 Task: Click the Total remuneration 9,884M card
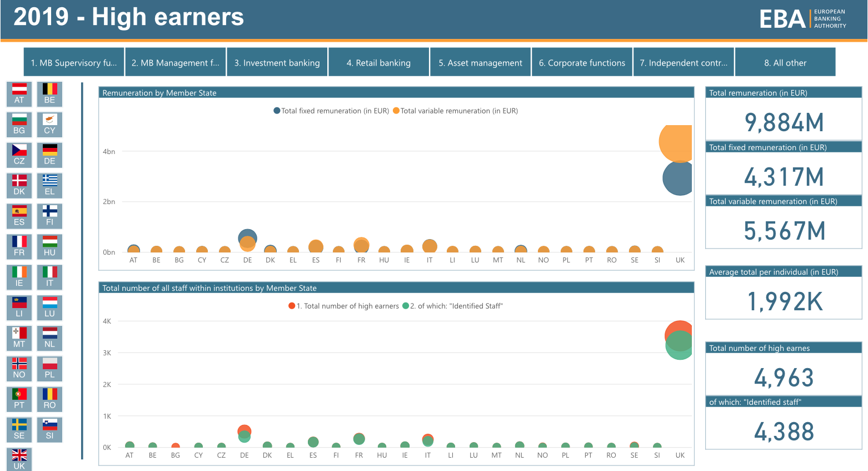[783, 114]
